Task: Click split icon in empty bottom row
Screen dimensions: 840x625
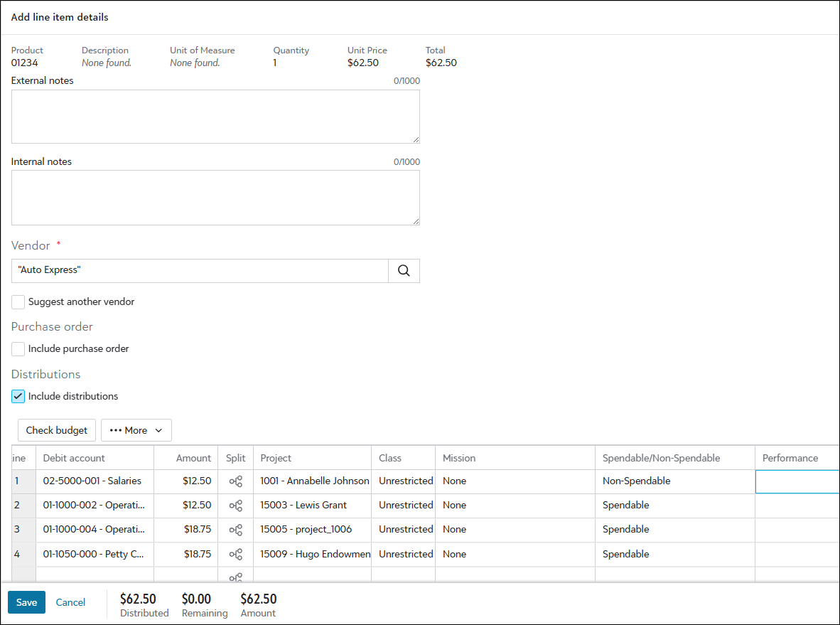Action: [235, 577]
